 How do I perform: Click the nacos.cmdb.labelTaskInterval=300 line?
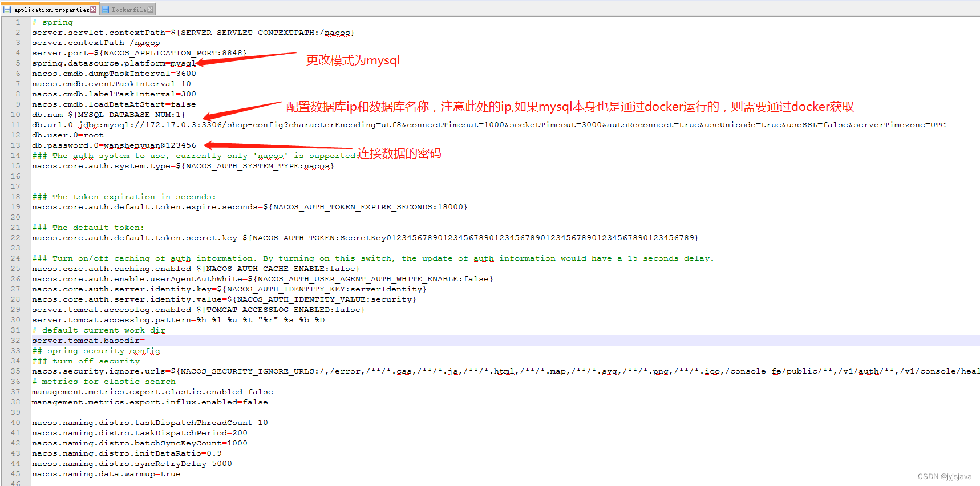[x=114, y=94]
